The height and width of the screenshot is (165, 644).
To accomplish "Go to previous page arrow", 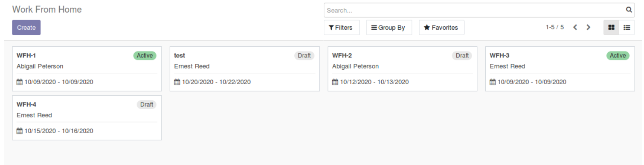I will [575, 27].
